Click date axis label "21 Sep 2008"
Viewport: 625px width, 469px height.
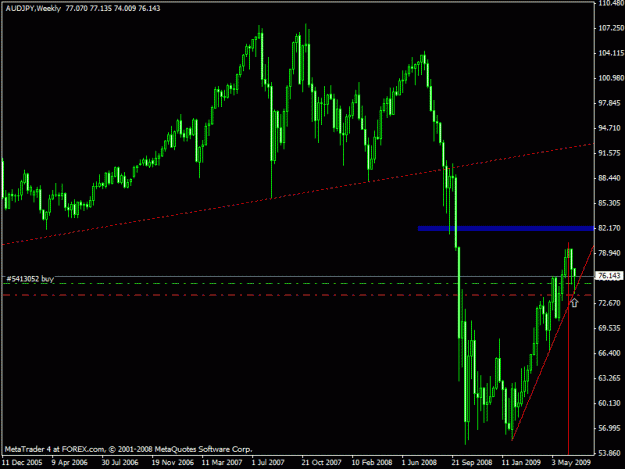click(x=472, y=463)
